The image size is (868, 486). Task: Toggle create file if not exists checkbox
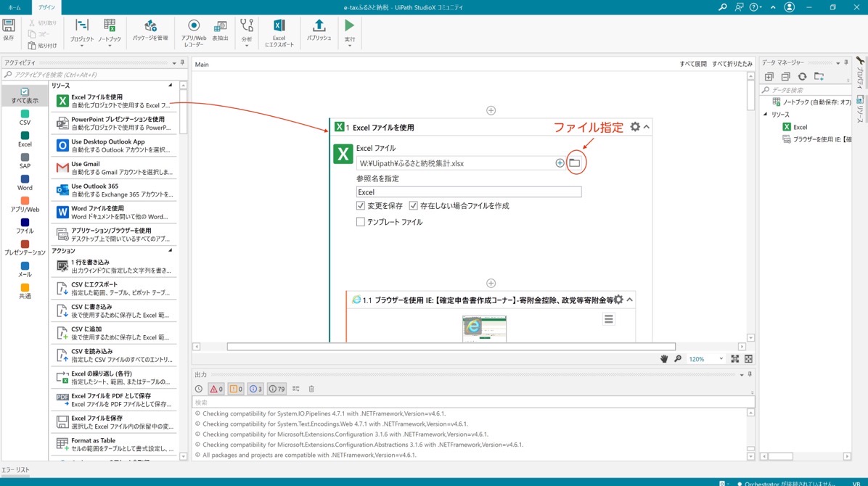pyautogui.click(x=413, y=205)
